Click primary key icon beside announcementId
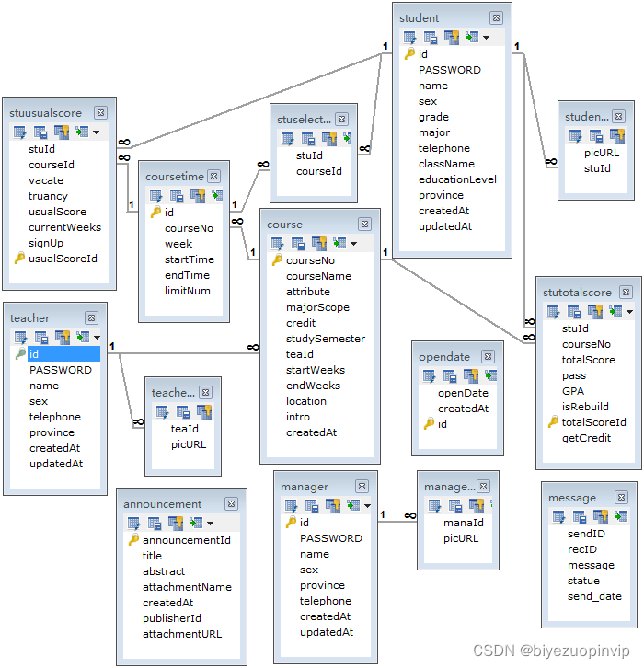Screen dimensions: 644x668 (133, 539)
